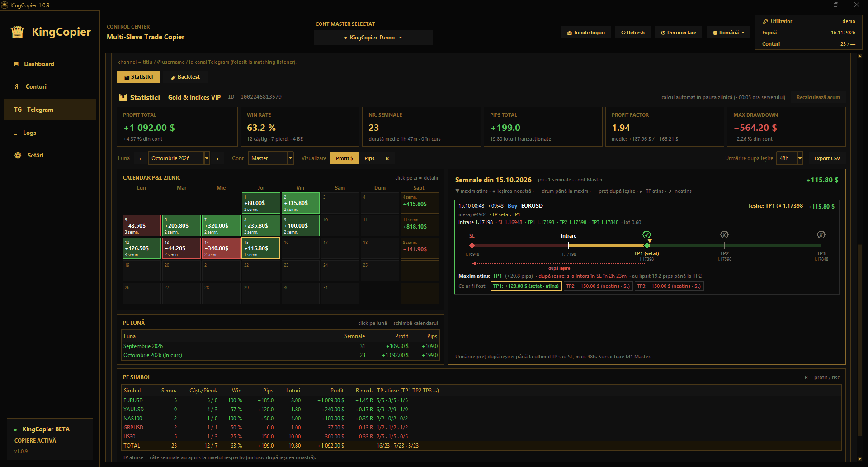Select the Backtest tab
This screenshot has width=868, height=467.
coord(185,77)
